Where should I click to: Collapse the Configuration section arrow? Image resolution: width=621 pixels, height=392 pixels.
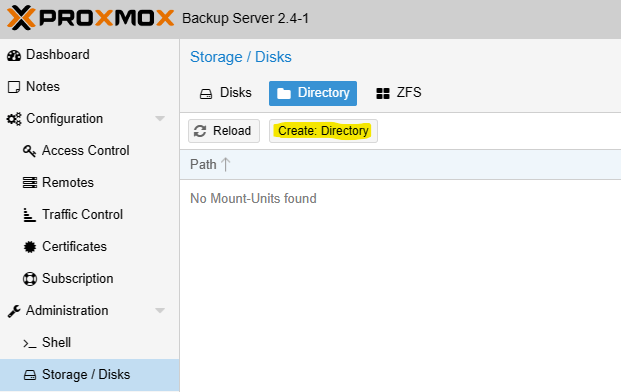coord(160,119)
